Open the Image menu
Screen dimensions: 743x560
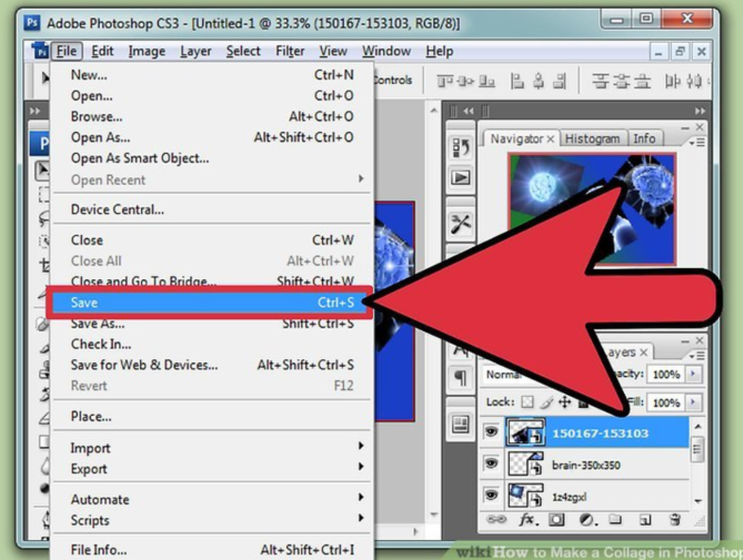(x=147, y=51)
